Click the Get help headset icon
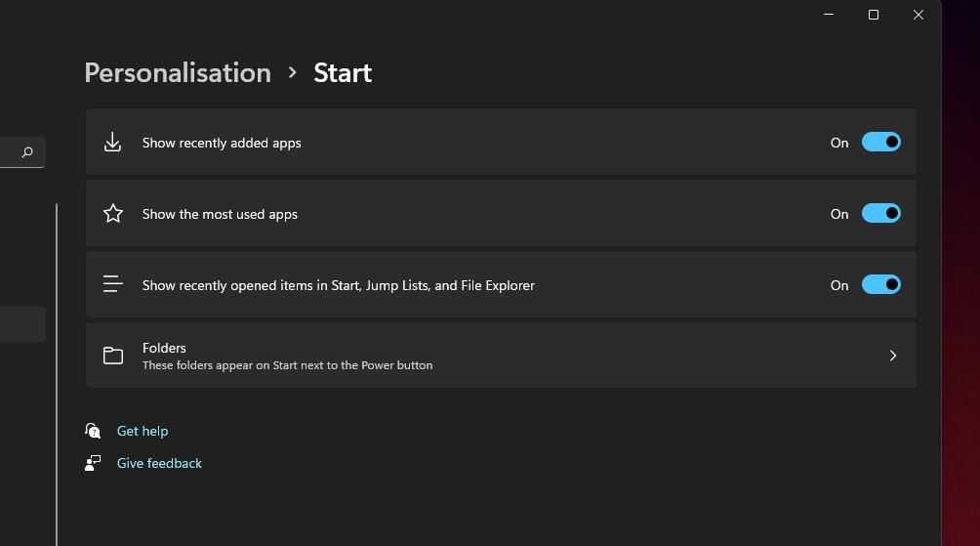 93,431
